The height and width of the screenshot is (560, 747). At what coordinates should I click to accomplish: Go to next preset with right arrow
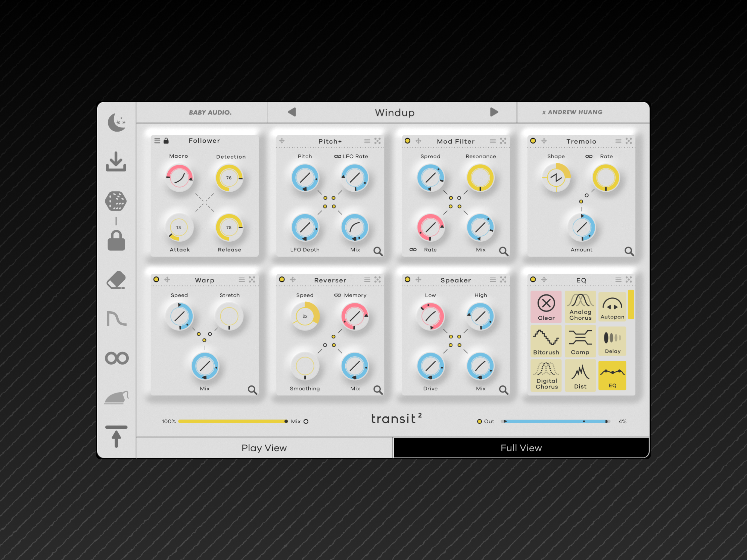(x=494, y=112)
